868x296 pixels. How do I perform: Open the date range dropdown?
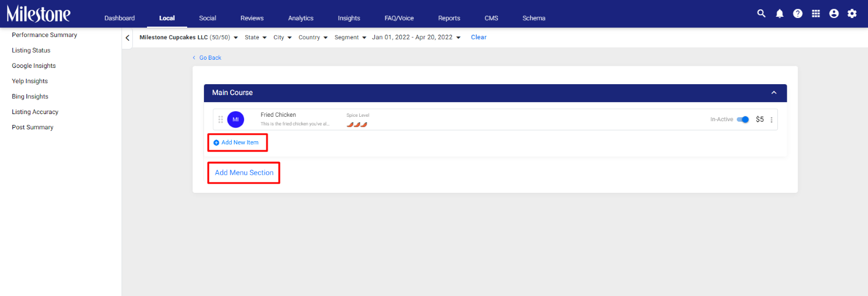click(416, 37)
